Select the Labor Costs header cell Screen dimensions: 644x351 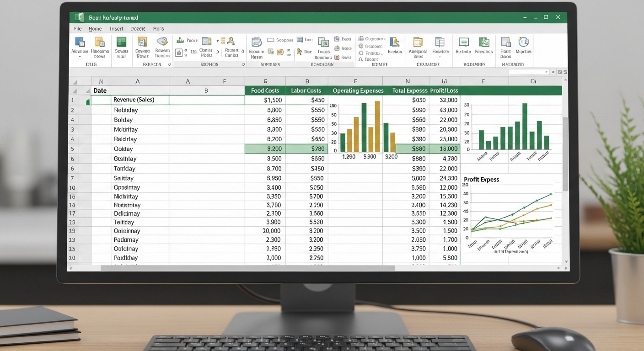[x=306, y=90]
